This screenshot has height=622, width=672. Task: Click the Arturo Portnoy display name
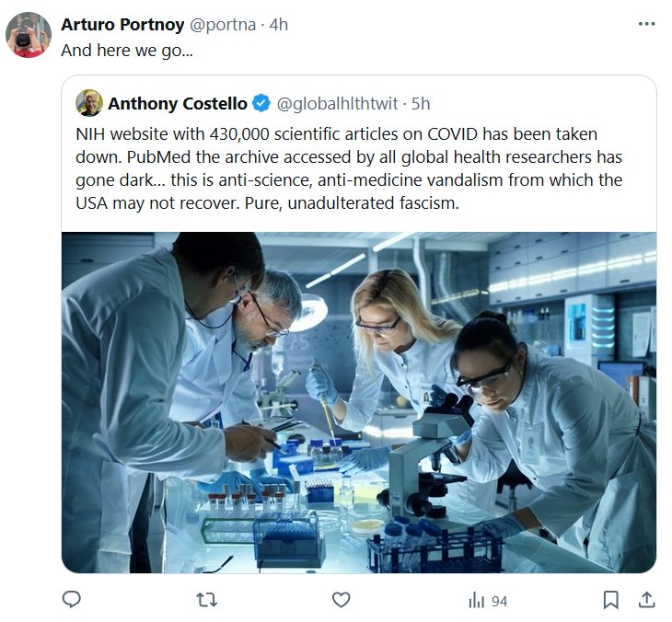pyautogui.click(x=122, y=25)
